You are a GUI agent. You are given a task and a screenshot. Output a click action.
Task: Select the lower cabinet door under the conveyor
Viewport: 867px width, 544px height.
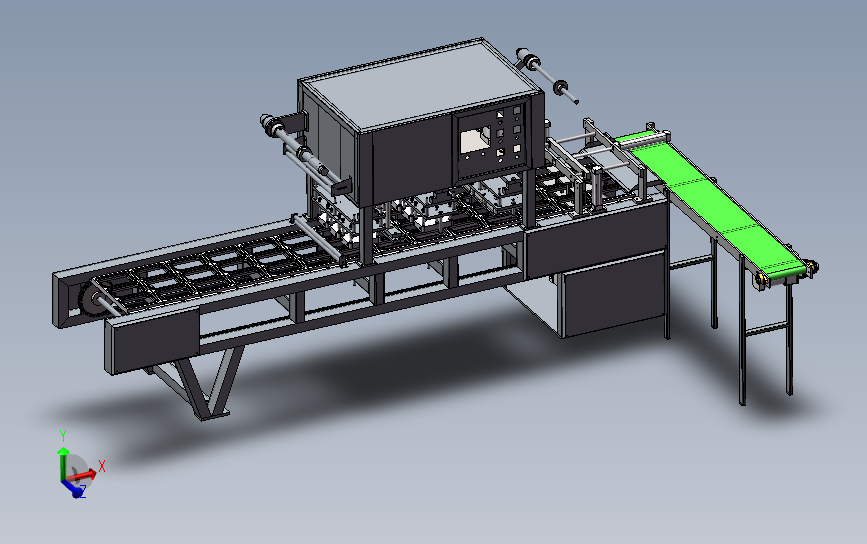click(614, 296)
